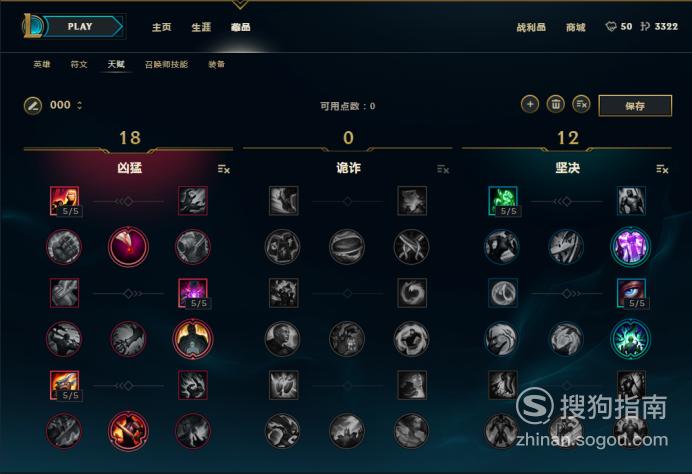The height and width of the screenshot is (474, 692).
Task: Reset all masteries icon beside 保存
Action: click(581, 105)
